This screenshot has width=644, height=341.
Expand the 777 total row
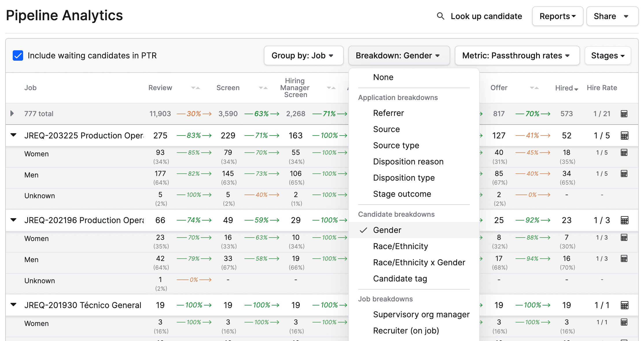pos(12,114)
